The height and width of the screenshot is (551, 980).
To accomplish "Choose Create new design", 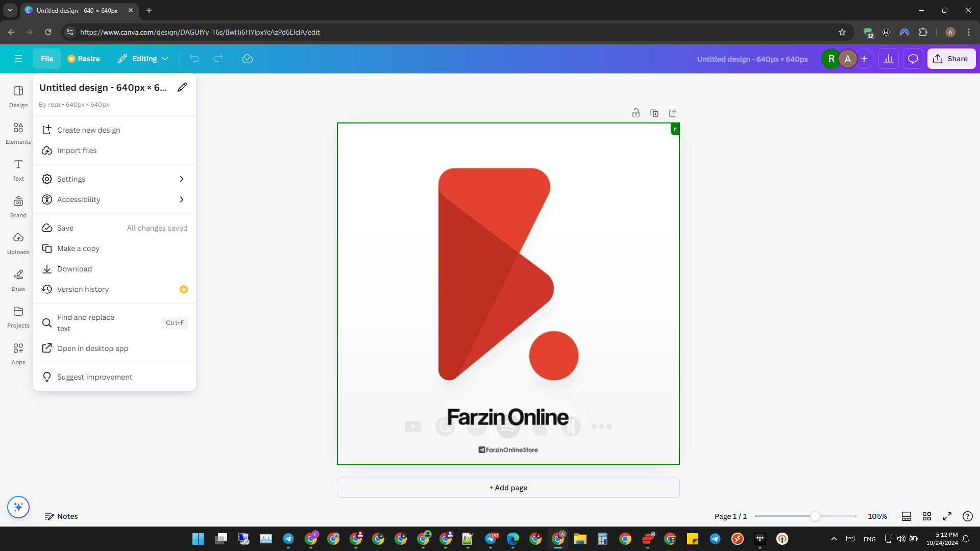I will 114,130.
